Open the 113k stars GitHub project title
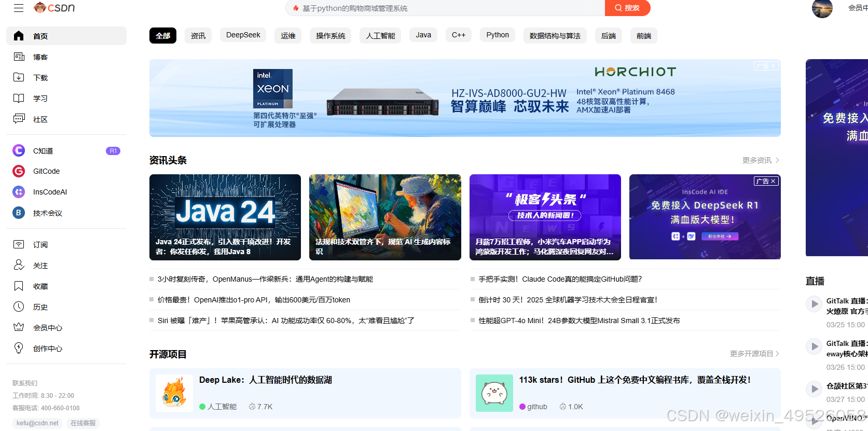This screenshot has width=868, height=431. (635, 380)
